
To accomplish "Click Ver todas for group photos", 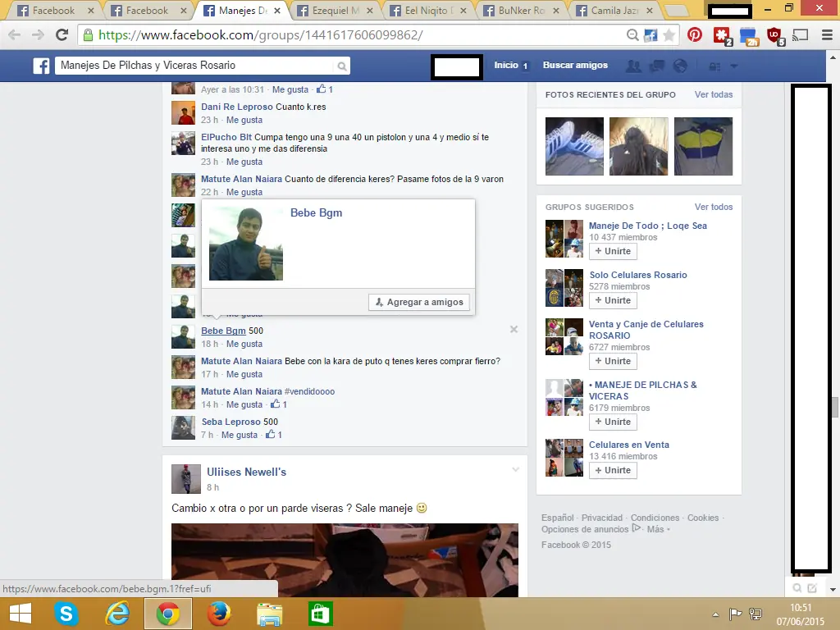I will click(714, 94).
